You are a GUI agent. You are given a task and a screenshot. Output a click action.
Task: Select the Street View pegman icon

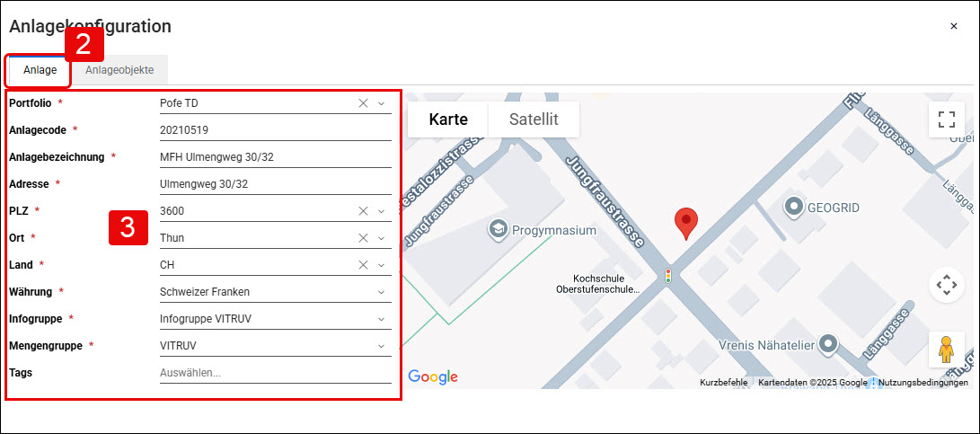[946, 350]
